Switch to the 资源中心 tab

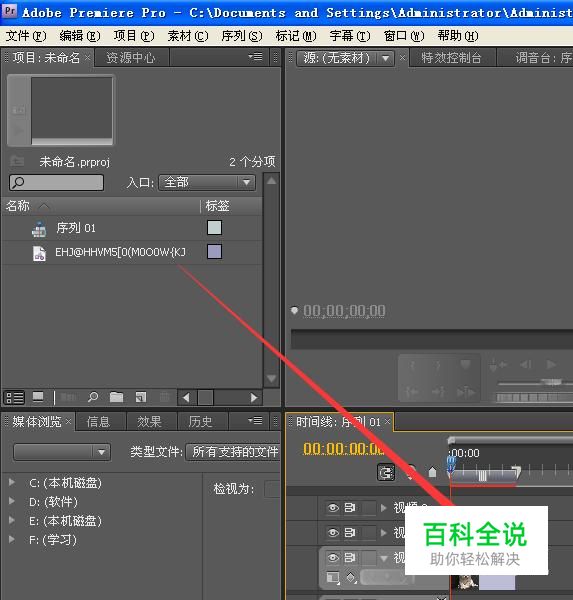(131, 58)
